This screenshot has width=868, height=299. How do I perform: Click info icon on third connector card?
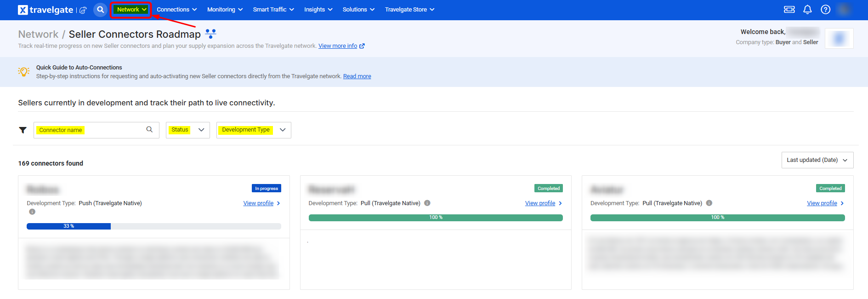[709, 203]
